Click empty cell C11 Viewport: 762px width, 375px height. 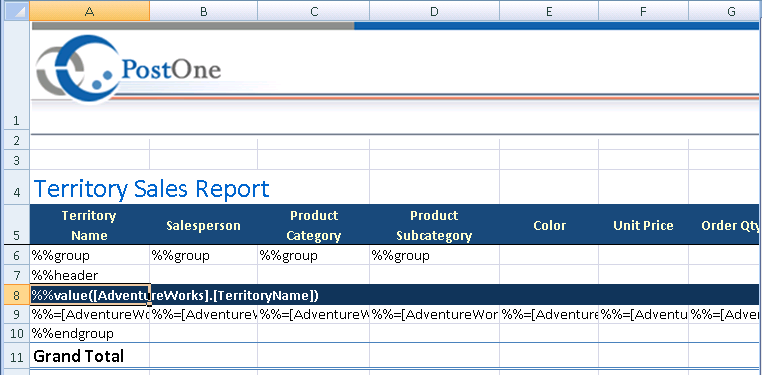313,356
